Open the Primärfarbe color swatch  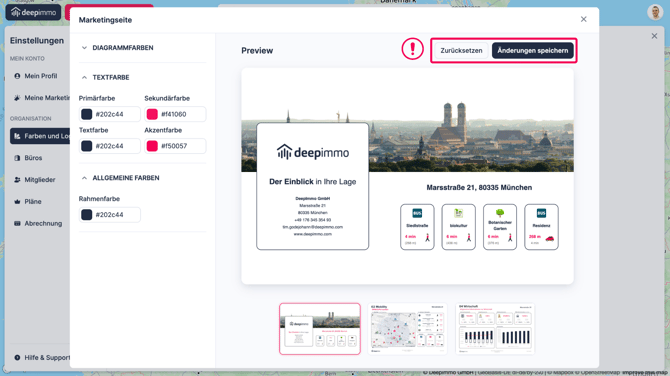pos(87,114)
